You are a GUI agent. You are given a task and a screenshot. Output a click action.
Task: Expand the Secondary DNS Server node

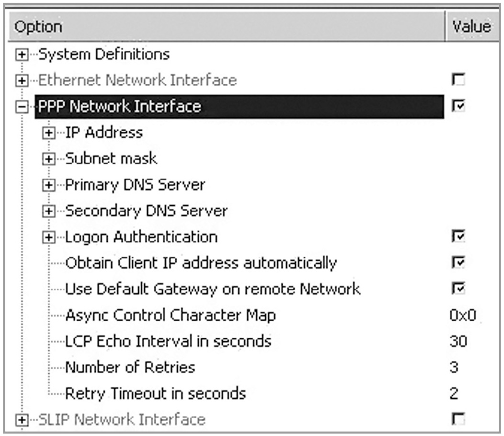(48, 211)
